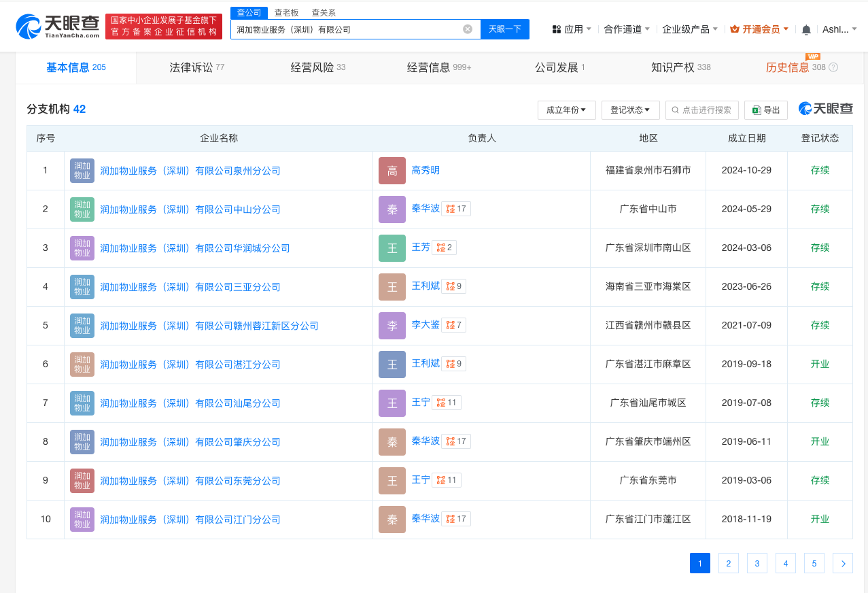Open the 登记状态 filter dropdown

pyautogui.click(x=630, y=109)
